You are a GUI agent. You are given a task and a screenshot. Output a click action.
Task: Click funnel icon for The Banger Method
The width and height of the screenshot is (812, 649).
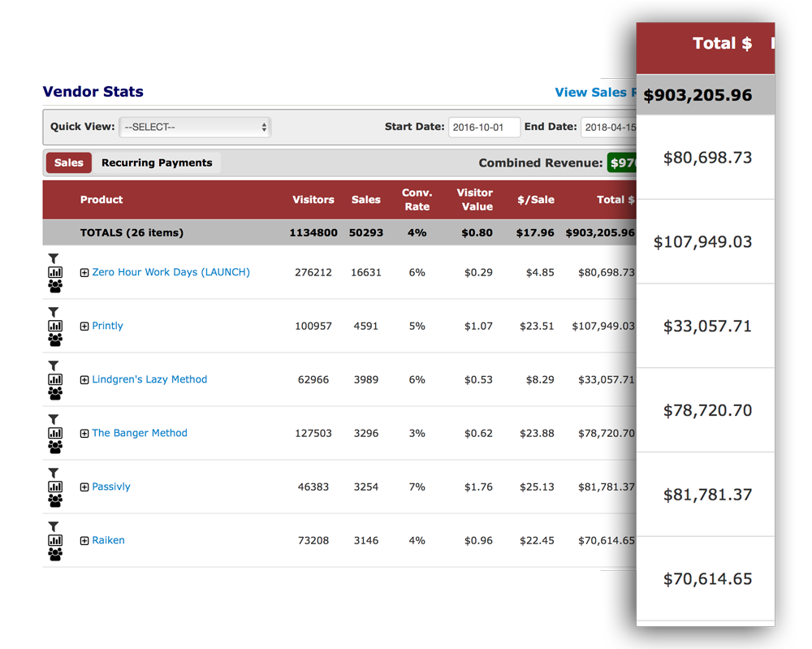[54, 420]
